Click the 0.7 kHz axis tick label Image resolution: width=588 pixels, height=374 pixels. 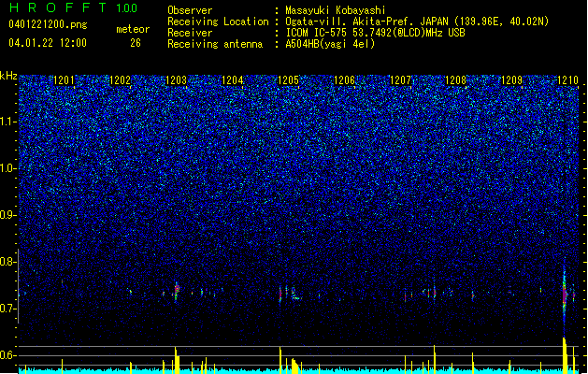click(8, 309)
